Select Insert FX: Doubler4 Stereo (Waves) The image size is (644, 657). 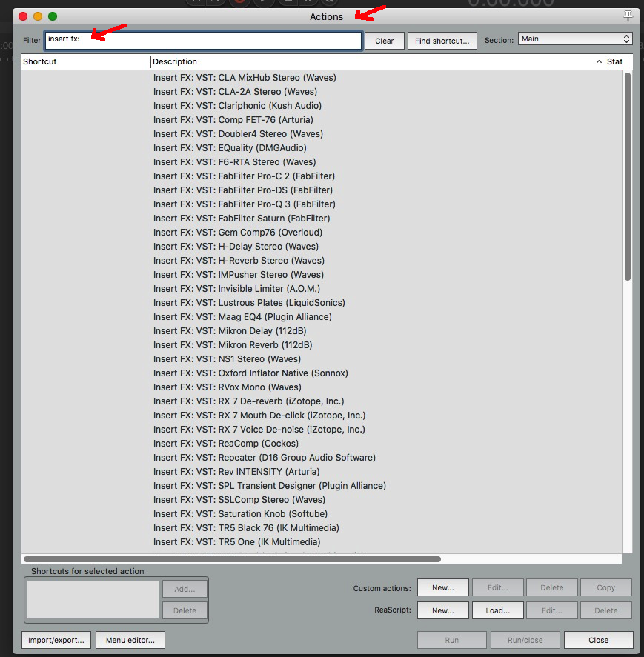pos(238,134)
